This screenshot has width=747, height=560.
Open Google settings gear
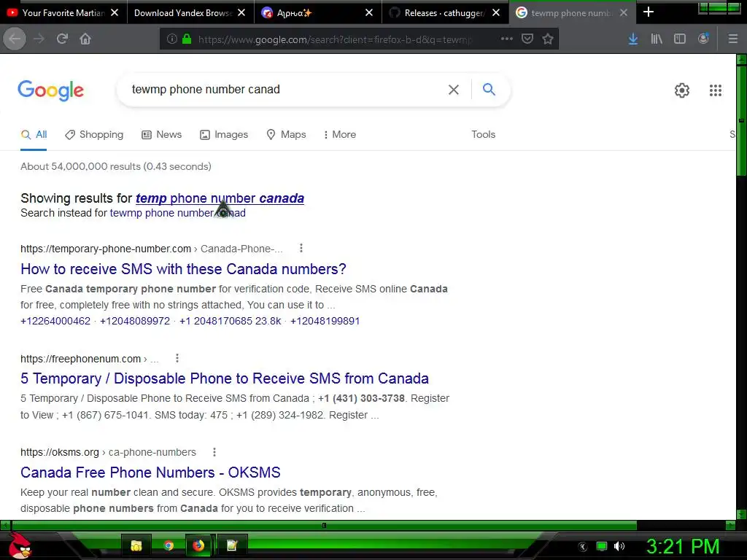tap(682, 90)
